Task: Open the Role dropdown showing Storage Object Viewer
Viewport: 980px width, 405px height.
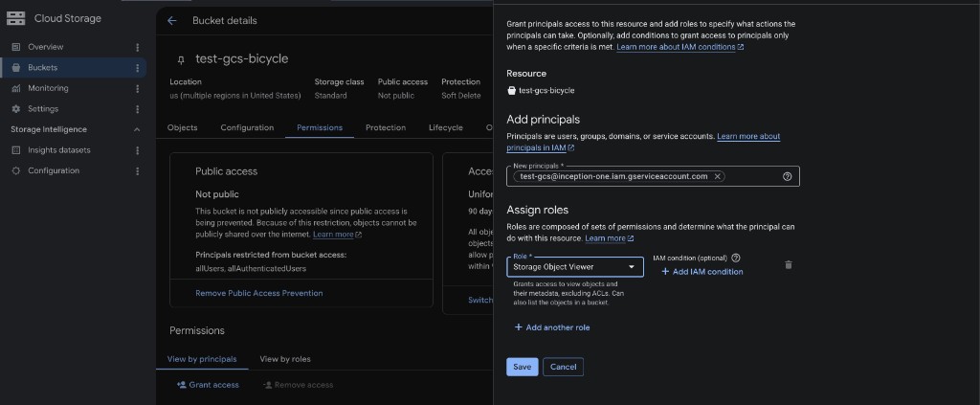Action: (x=575, y=267)
